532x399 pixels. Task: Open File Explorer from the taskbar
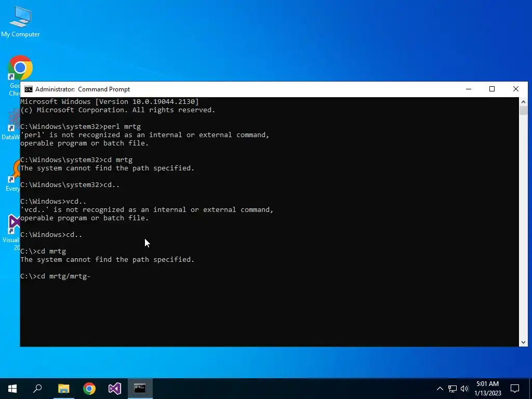tap(63, 389)
